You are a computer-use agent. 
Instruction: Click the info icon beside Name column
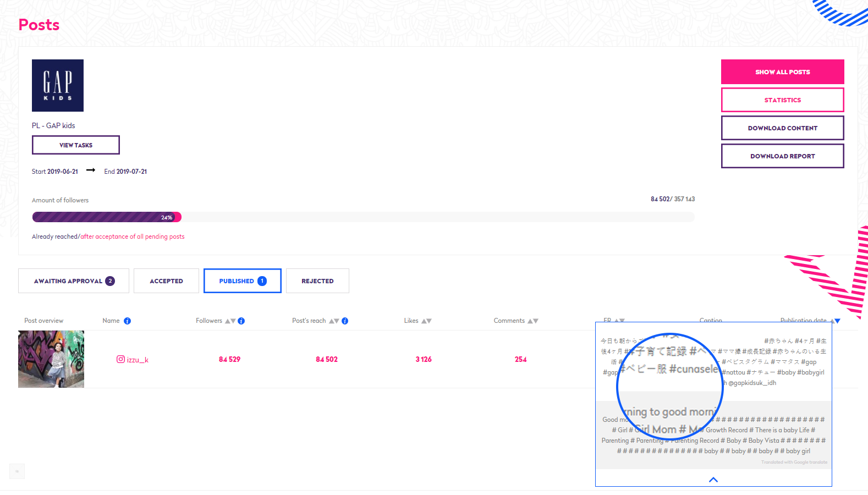[x=127, y=321]
